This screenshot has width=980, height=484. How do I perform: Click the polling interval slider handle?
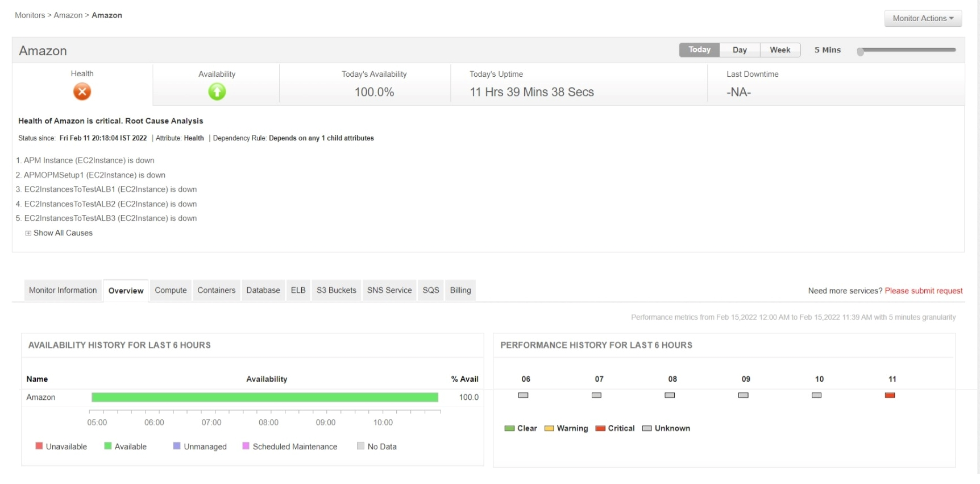tap(861, 52)
